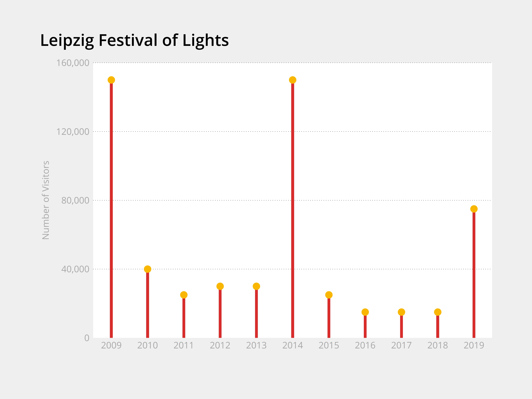Click the yellow dot for 2017
Viewport: 532px width, 399px height.
pyautogui.click(x=401, y=312)
